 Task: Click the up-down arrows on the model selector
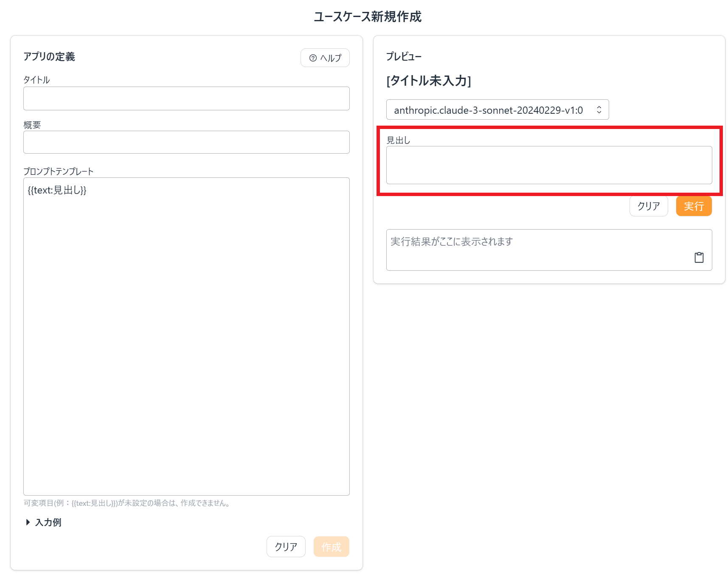tap(599, 109)
